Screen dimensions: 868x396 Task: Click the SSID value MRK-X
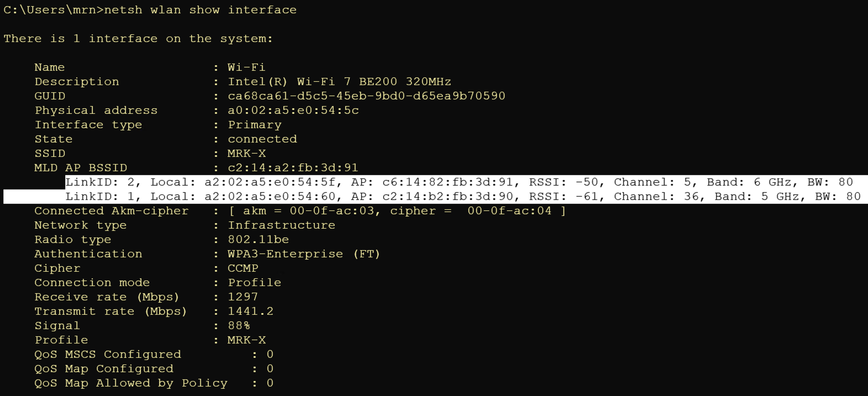[246, 154]
